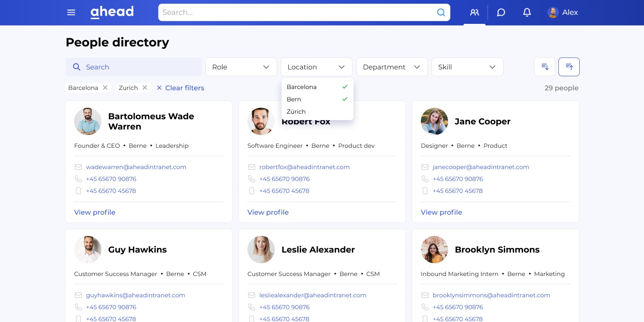View Bartolomeus Wade Warren's profile
This screenshot has width=644, height=322.
(95, 212)
